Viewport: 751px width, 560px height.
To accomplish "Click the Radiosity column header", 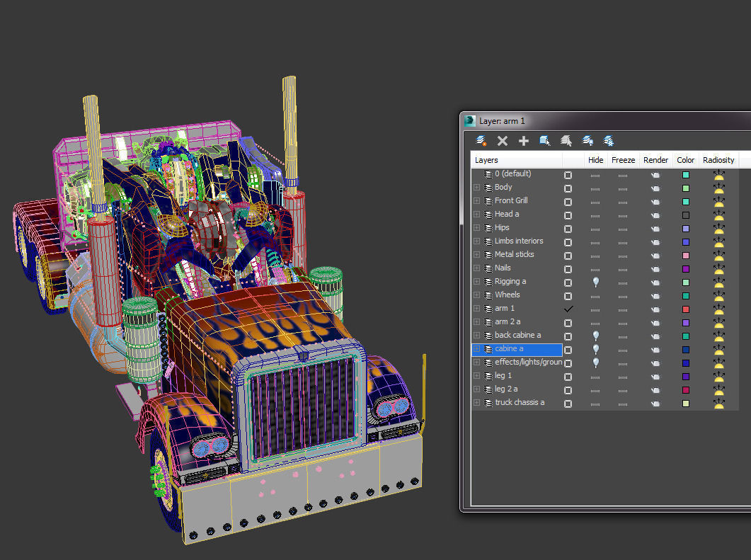I will [x=718, y=160].
